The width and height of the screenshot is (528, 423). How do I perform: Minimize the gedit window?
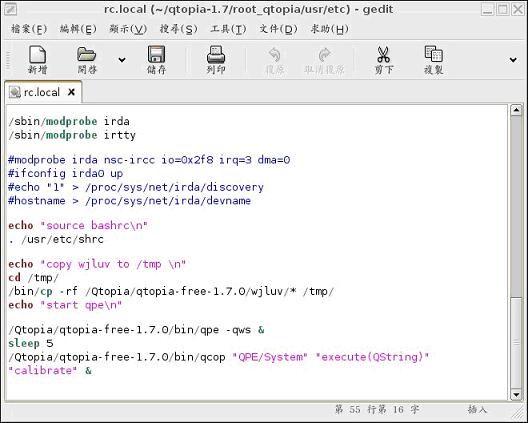point(487,9)
